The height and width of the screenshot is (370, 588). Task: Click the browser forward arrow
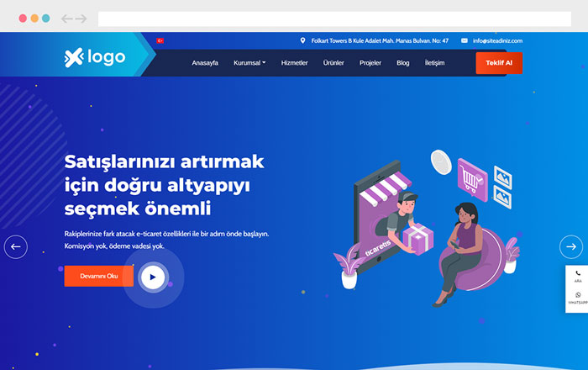[81, 18]
